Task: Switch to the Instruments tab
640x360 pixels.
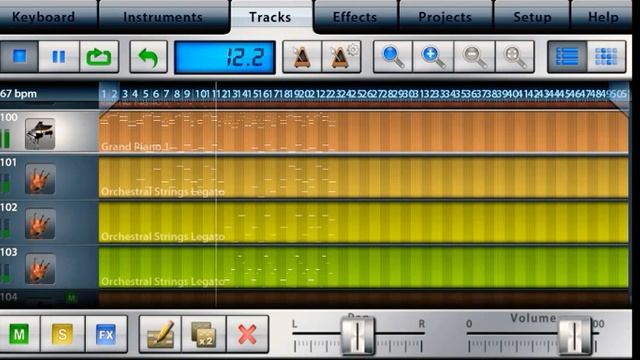Action: (x=163, y=17)
